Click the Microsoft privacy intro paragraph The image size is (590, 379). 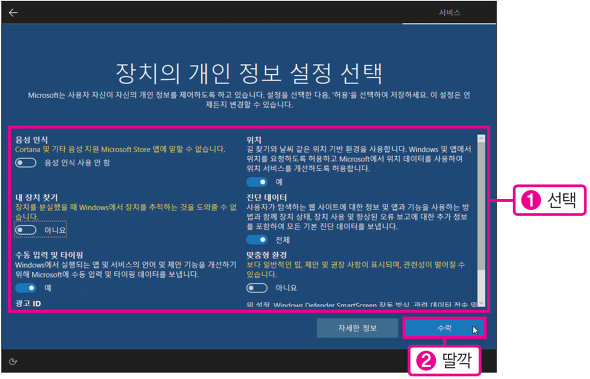(x=249, y=100)
